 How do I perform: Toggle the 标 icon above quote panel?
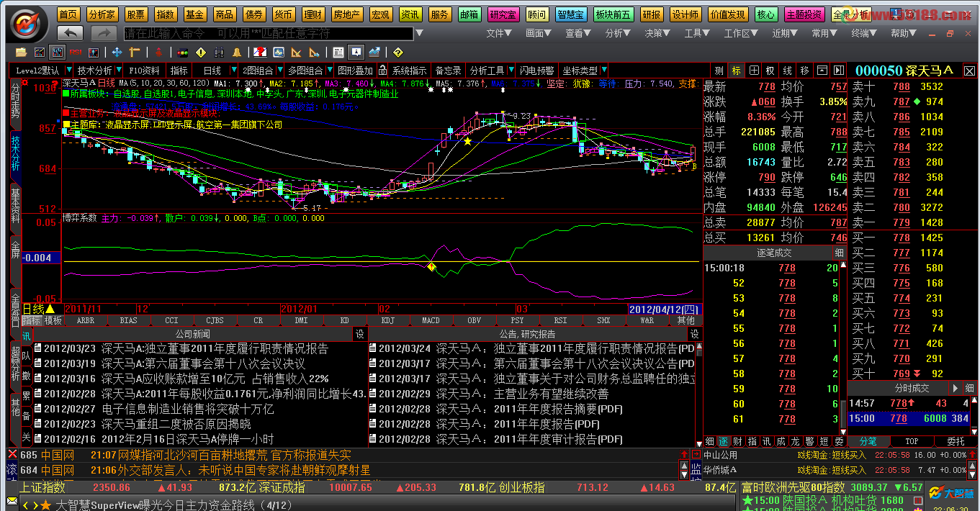pyautogui.click(x=736, y=71)
